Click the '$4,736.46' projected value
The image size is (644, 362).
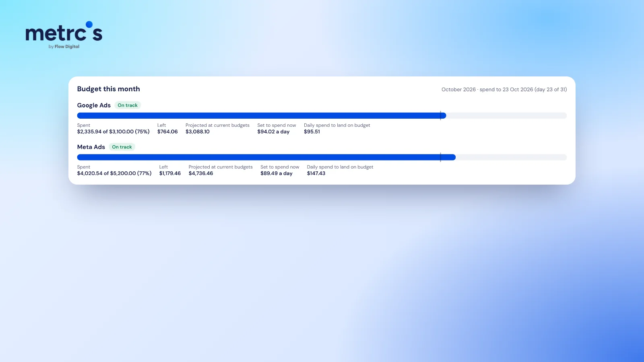[201, 173]
